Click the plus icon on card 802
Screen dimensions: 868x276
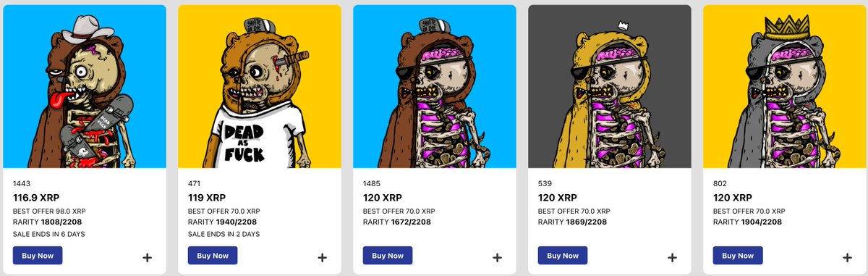(847, 257)
